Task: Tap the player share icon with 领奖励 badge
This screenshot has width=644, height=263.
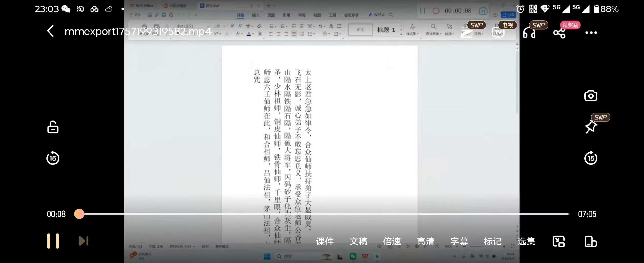Action: click(x=560, y=33)
